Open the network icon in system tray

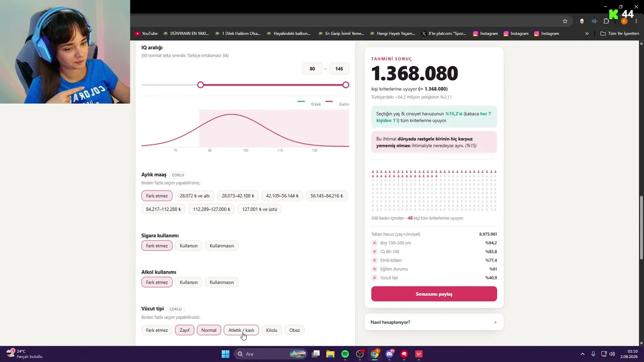point(604,354)
